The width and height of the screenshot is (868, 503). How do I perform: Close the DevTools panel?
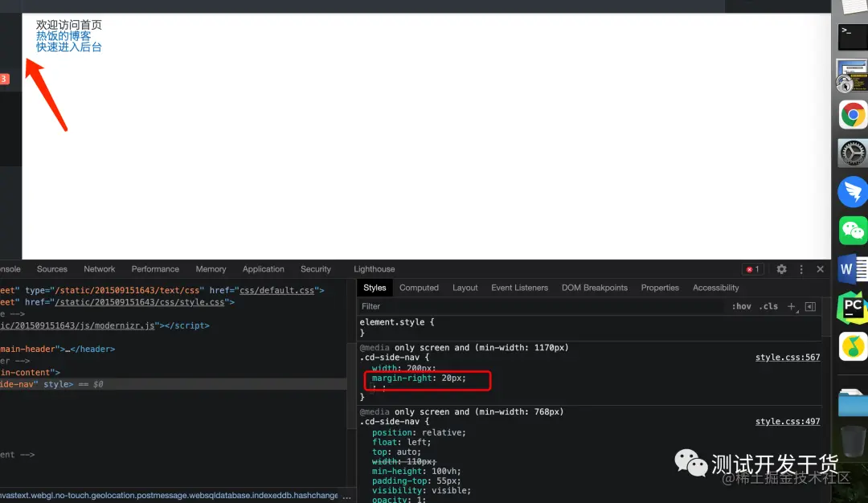(820, 269)
